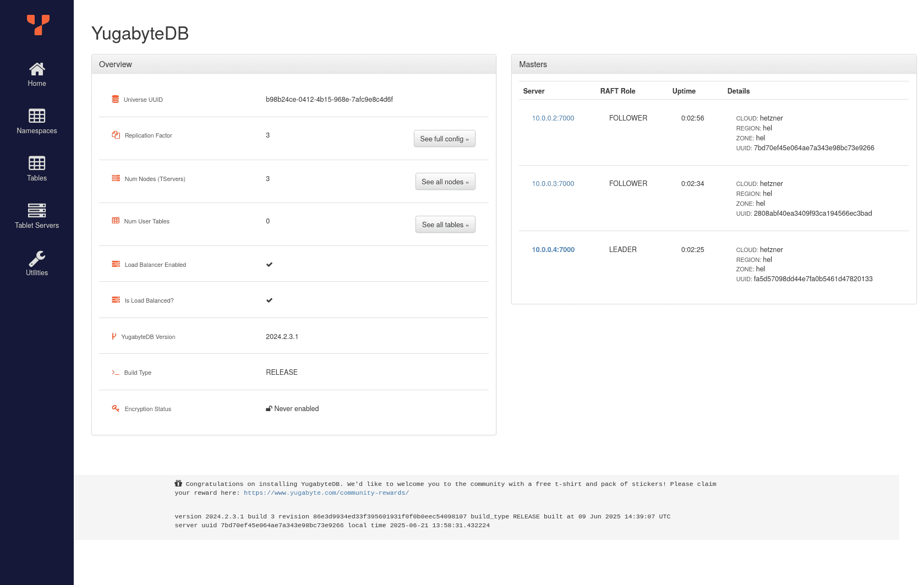Open the Home sidebar icon
Viewport: 924px width, 585px height.
37,69
